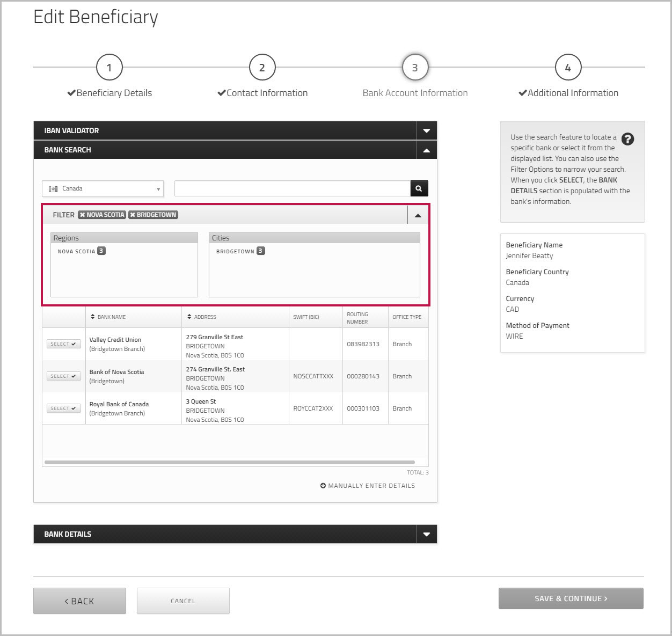672x636 pixels.
Task: Click Save & Continue button
Action: click(x=571, y=598)
